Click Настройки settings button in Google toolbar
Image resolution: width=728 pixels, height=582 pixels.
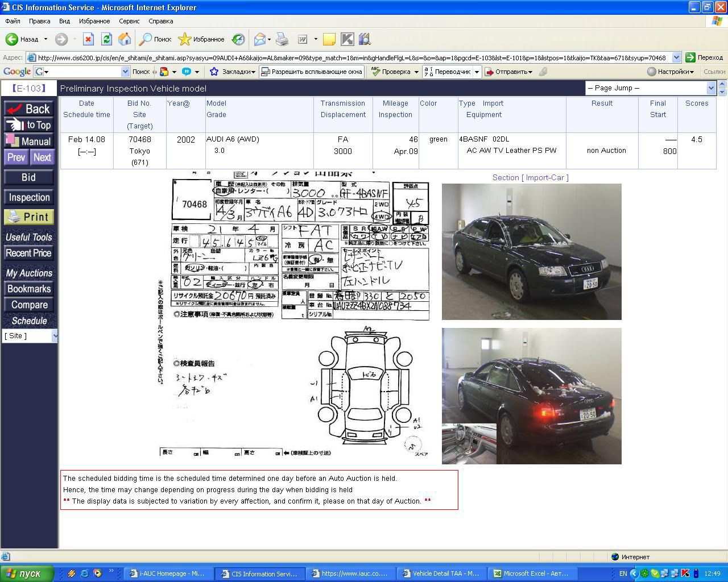click(x=671, y=72)
